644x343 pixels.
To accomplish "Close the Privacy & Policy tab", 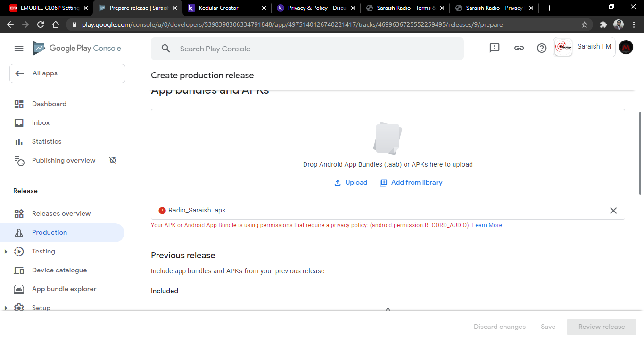I will click(x=353, y=8).
